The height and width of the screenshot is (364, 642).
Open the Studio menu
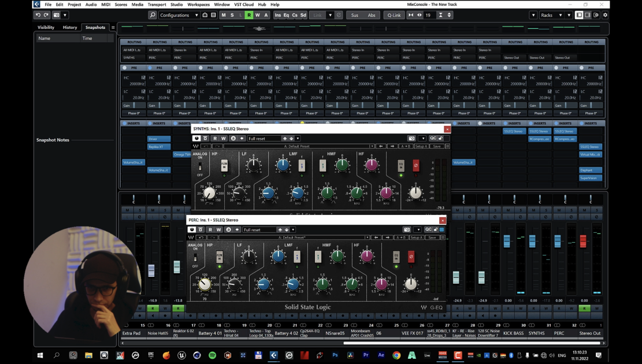176,5
